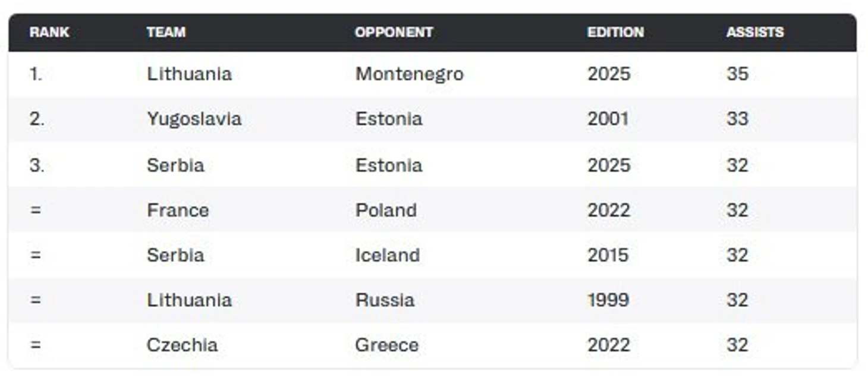Select the Poland opponent cell

coord(386,210)
